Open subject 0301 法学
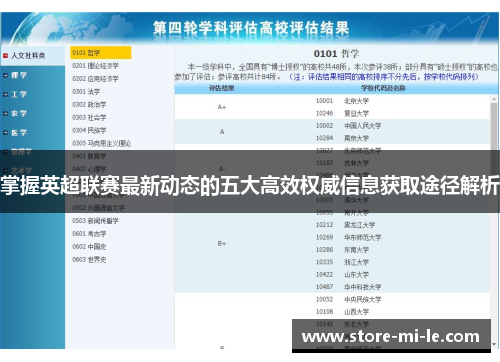Screen dimensions: 500x362 pyautogui.click(x=86, y=91)
